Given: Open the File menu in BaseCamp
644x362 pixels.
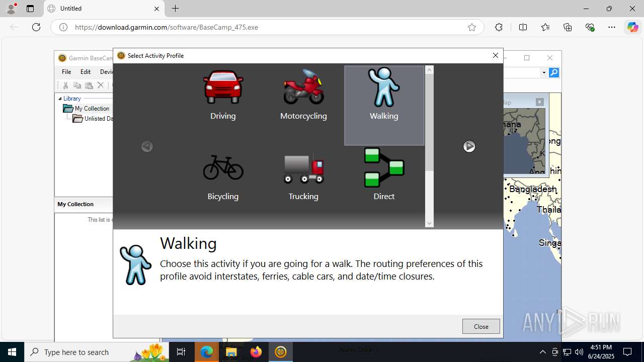Looking at the screenshot, I should 66,72.
